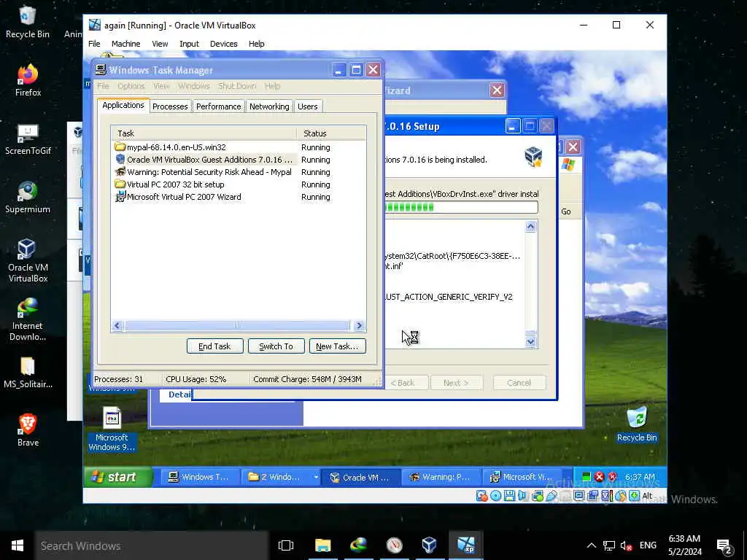Select the MS_Solitaire folder on the desktop
This screenshot has width=747, height=560.
click(28, 373)
